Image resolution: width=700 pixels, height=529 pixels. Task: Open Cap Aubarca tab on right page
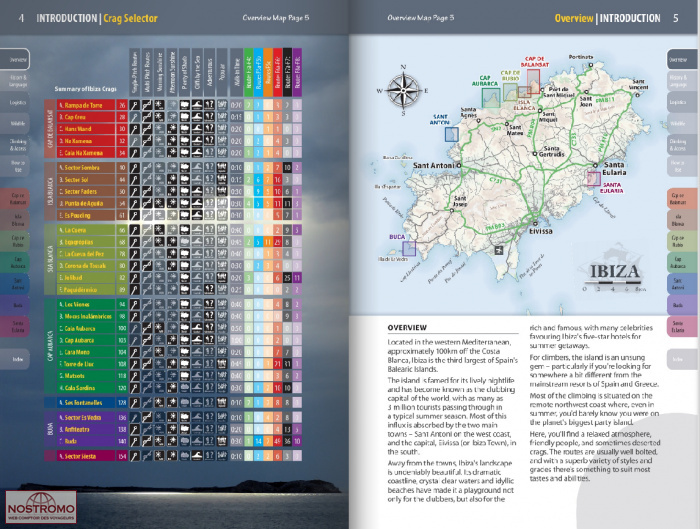682,262
